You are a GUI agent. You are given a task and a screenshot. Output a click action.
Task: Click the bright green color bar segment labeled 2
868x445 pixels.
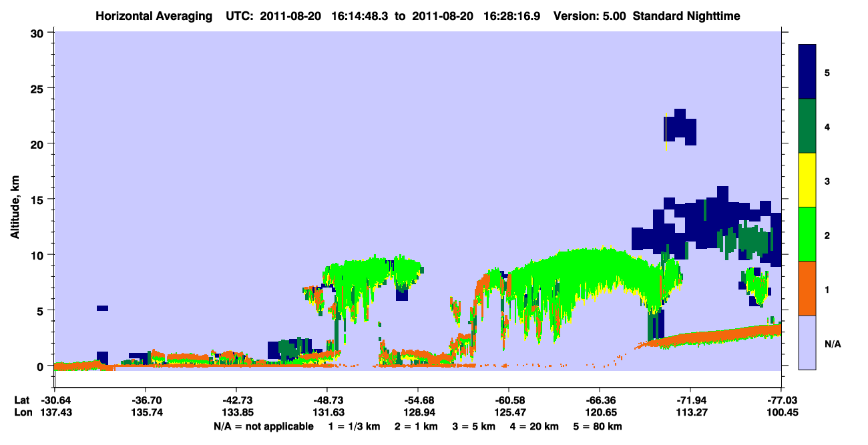807,234
